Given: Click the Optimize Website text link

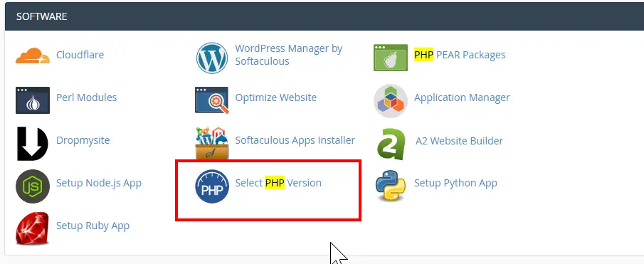Looking at the screenshot, I should [275, 97].
